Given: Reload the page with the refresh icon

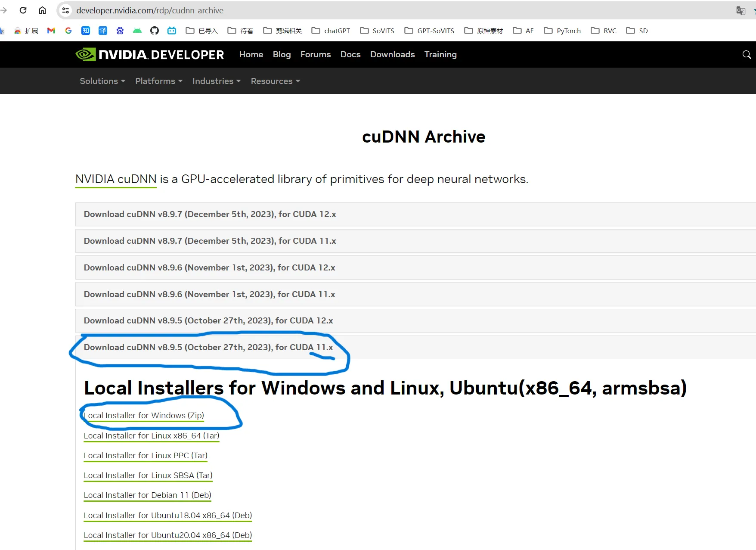Looking at the screenshot, I should pyautogui.click(x=23, y=10).
